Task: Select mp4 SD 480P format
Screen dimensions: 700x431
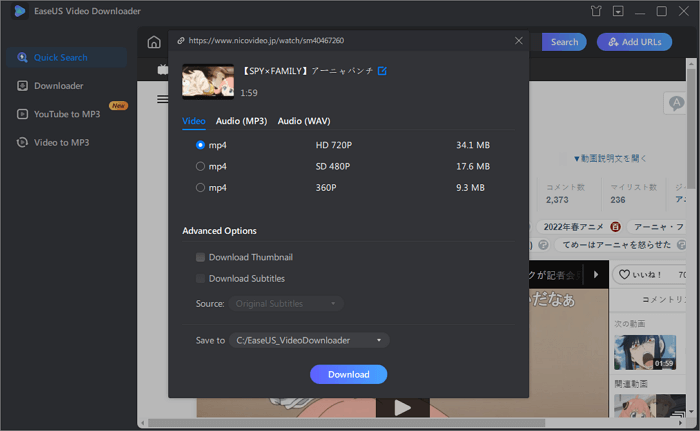Action: point(200,167)
